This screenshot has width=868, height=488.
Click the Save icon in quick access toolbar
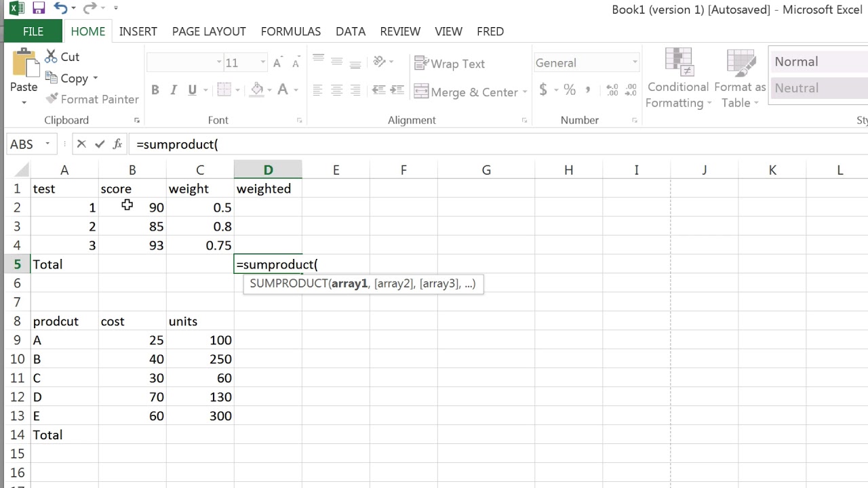click(x=39, y=8)
